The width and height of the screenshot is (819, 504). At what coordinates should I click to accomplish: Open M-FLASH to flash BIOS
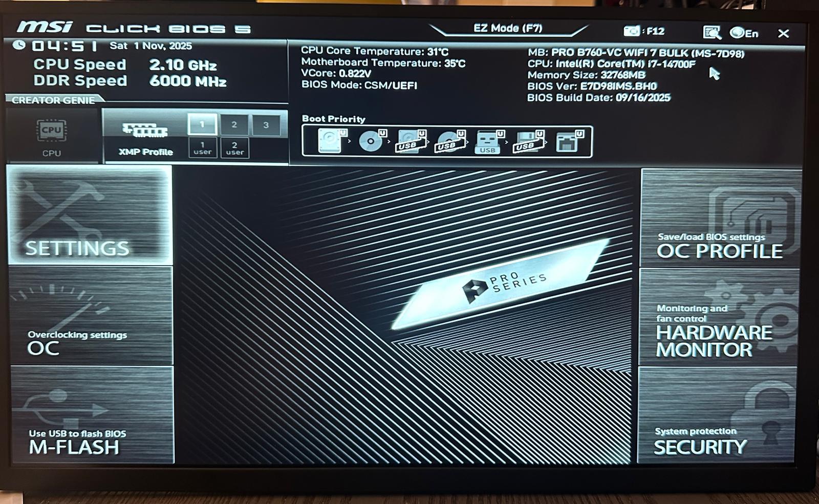[x=92, y=415]
